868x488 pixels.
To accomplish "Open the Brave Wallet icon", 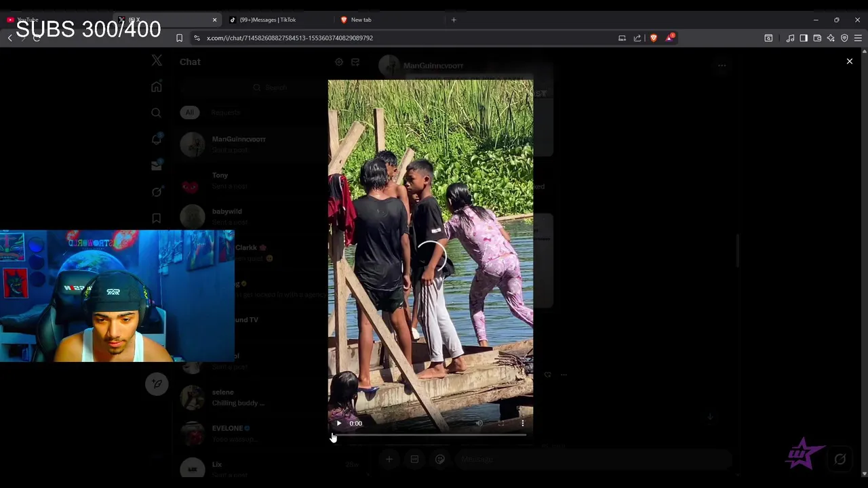I will coord(817,38).
